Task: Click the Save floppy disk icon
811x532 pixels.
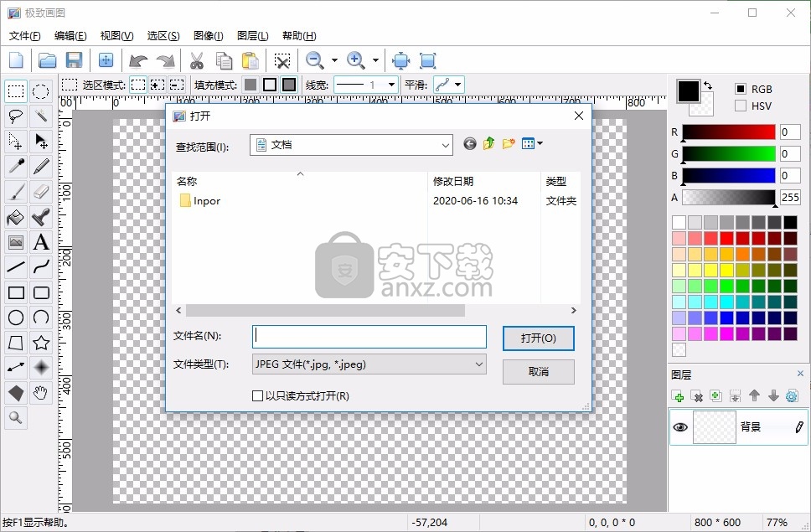Action: click(75, 60)
